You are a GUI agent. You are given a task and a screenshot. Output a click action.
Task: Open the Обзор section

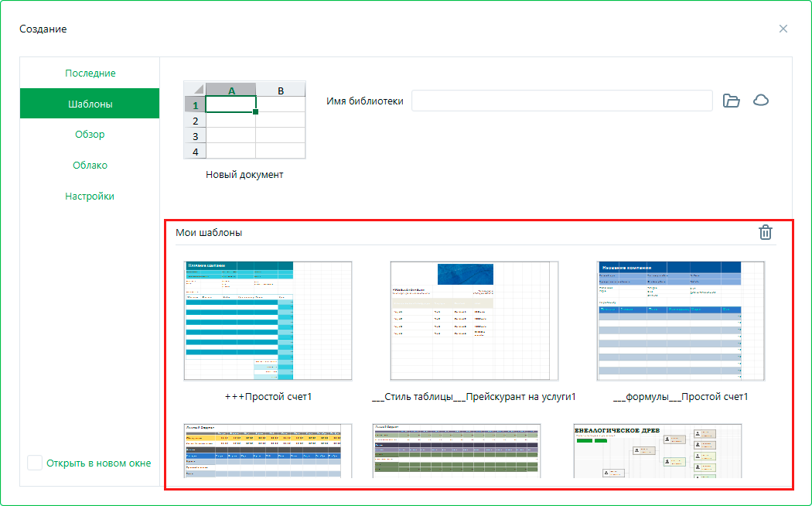(90, 135)
